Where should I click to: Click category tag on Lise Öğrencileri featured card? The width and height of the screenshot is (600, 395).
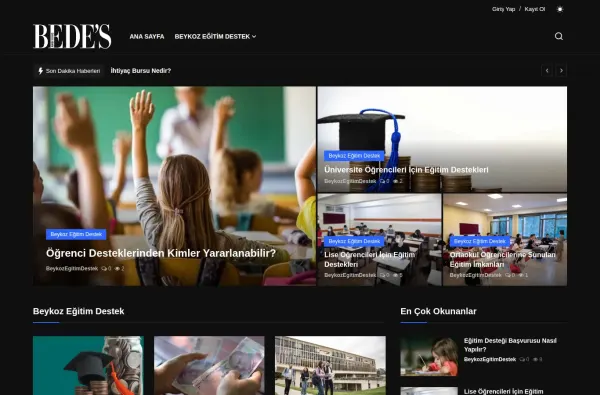click(x=354, y=241)
